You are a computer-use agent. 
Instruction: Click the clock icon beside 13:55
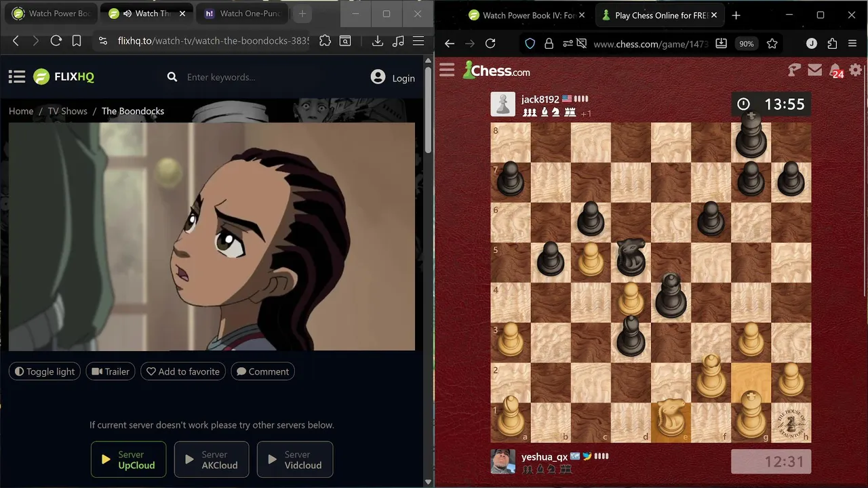click(x=744, y=104)
